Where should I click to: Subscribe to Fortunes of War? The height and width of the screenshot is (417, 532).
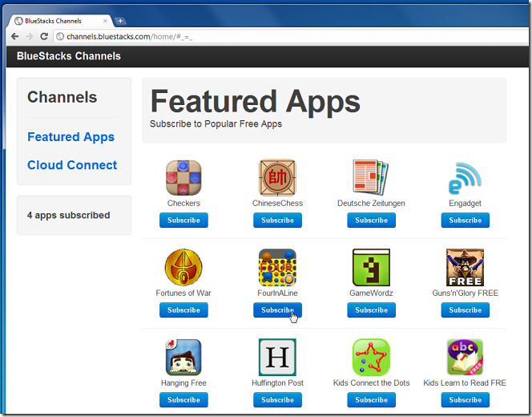(183, 310)
